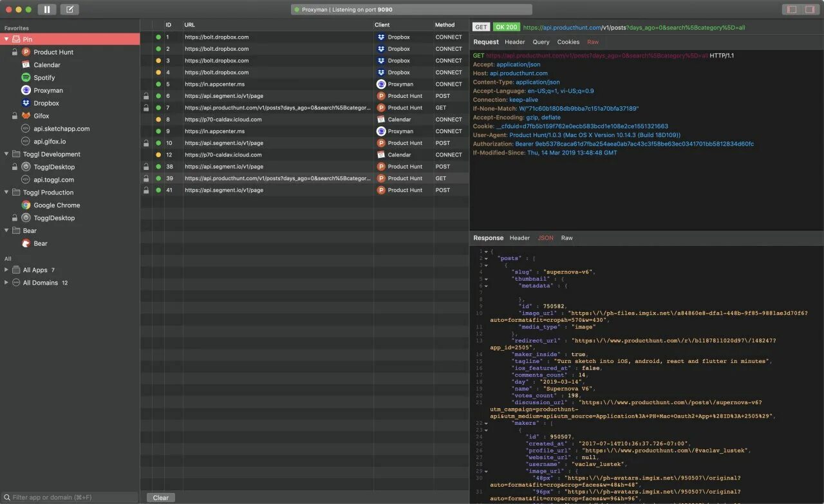Viewport: 824px width, 504px height.
Task: Pause recording with the pause toolbar button
Action: pos(47,9)
